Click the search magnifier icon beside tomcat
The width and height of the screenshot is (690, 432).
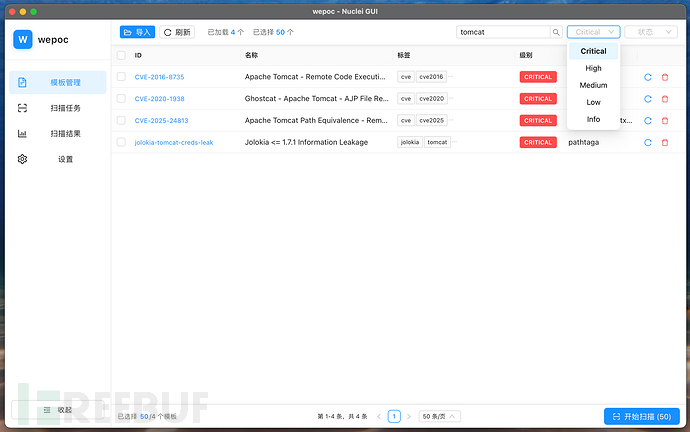[x=556, y=32]
